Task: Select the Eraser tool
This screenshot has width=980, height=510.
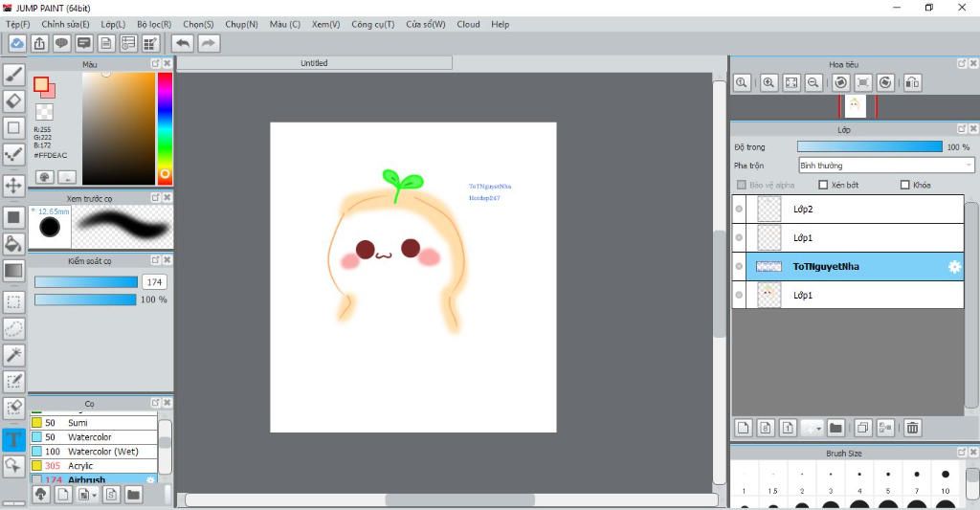Action: tap(13, 100)
